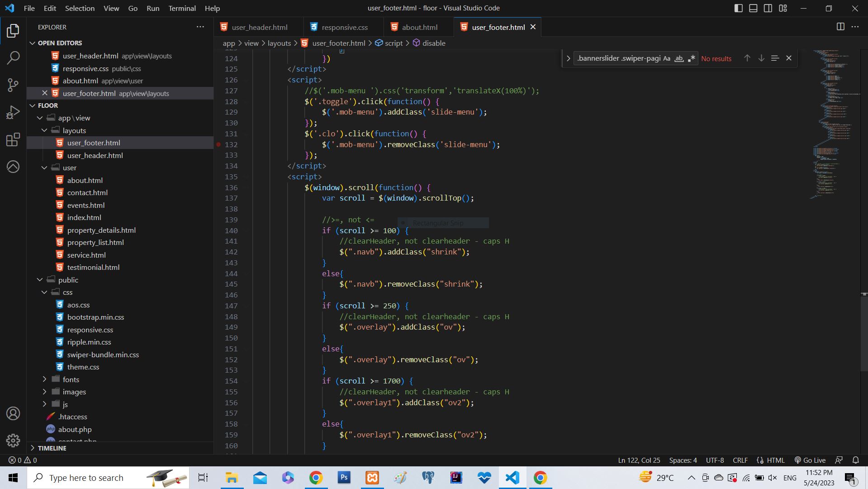
Task: Click the HTML language mode in status bar
Action: pyautogui.click(x=775, y=460)
